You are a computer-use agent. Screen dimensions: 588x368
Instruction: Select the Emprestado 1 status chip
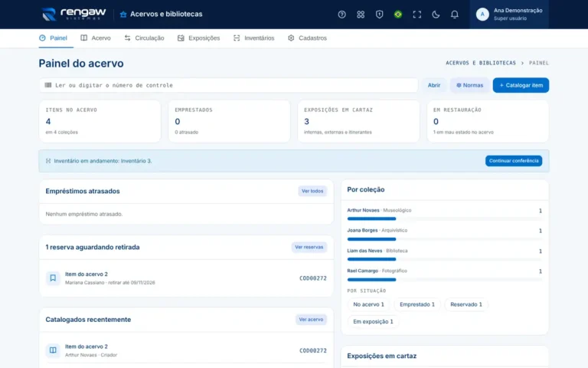[417, 304]
